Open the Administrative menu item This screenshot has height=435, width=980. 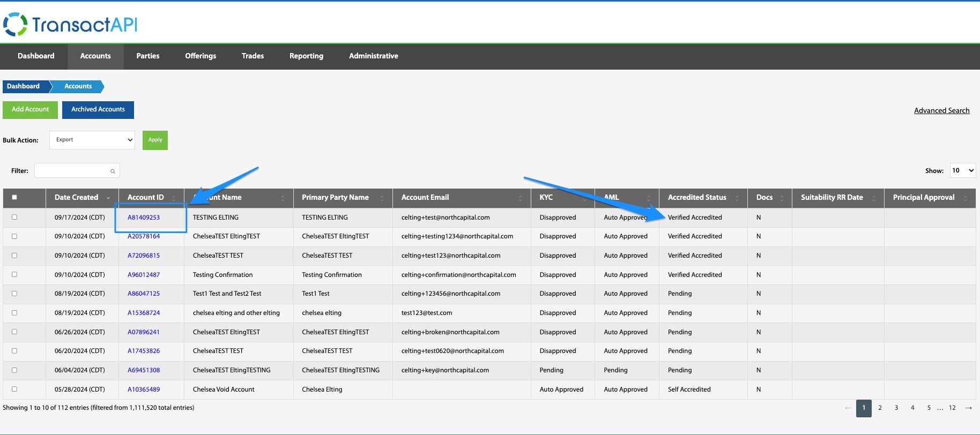tap(374, 56)
